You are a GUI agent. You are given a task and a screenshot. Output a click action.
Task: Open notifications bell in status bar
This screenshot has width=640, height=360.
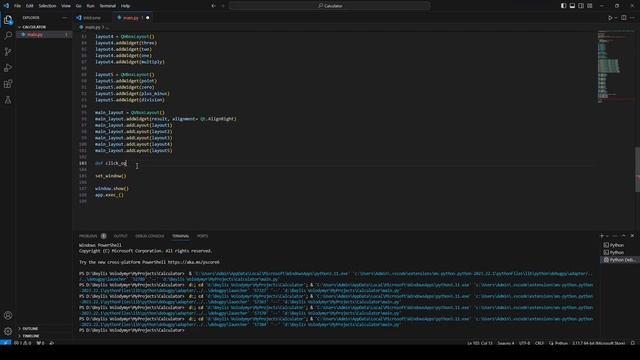pos(633,343)
